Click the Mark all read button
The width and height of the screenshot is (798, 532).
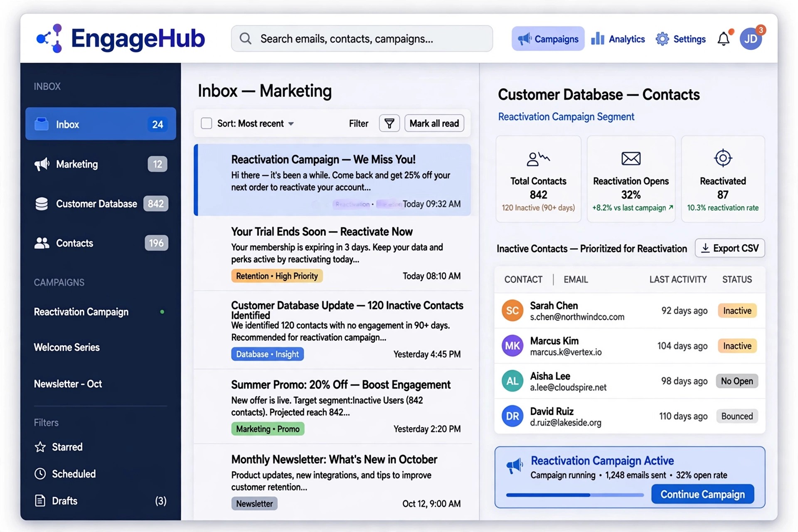[434, 123]
